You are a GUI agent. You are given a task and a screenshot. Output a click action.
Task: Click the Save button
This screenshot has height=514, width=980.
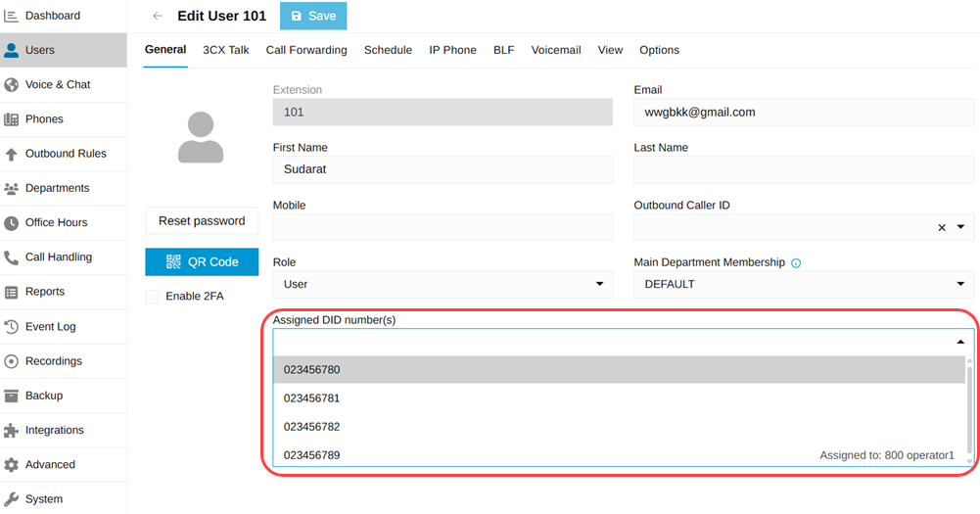pyautogui.click(x=313, y=17)
